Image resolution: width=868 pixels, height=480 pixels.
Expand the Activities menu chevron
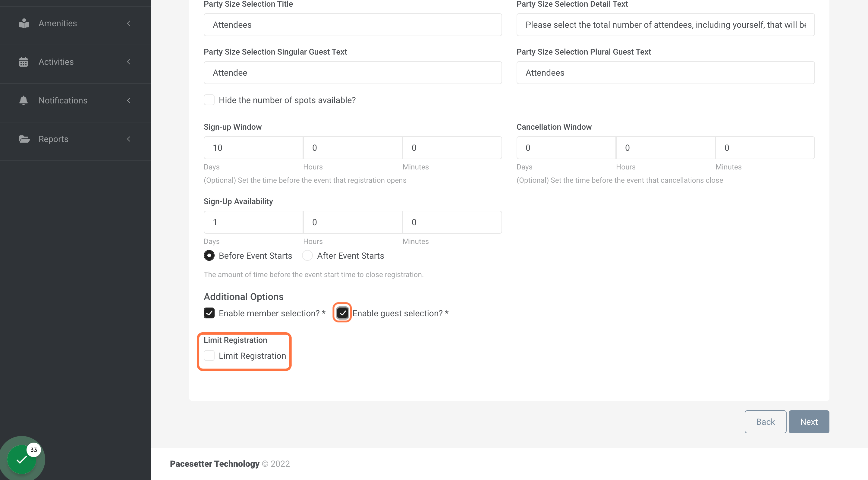[x=128, y=62]
